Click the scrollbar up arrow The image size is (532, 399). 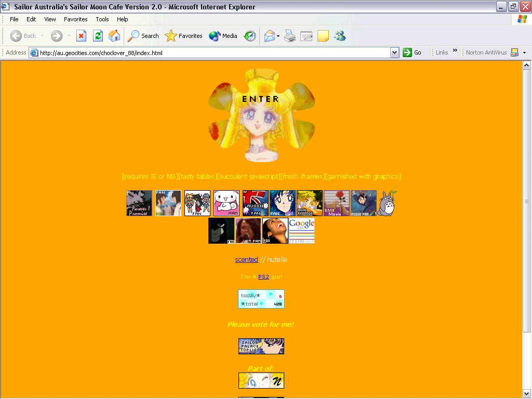click(526, 65)
